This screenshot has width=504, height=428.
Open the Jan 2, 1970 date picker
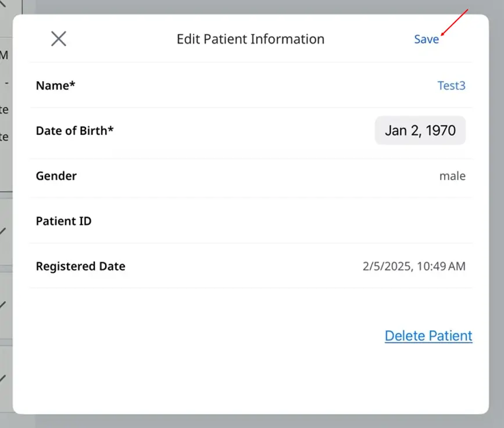click(x=420, y=130)
